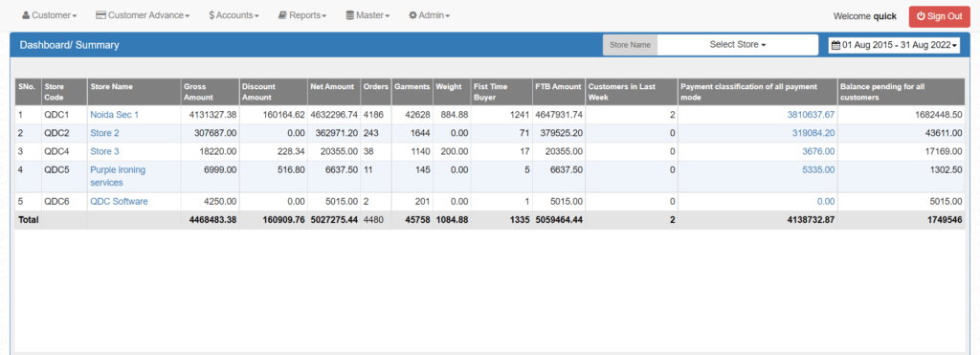Click the power icon in Sign Out

(922, 16)
